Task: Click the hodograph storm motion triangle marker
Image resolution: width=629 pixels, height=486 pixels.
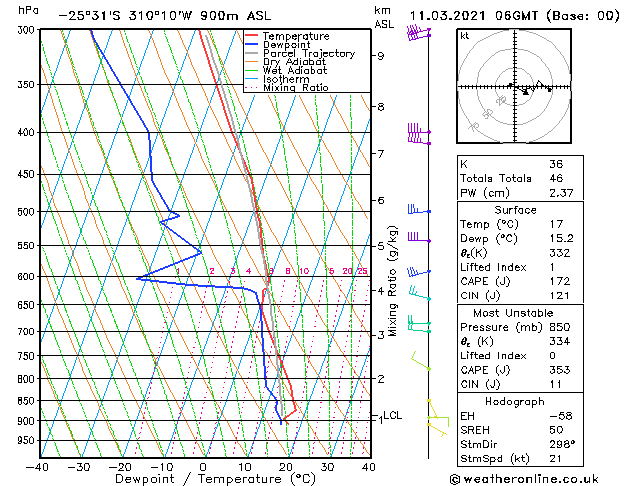Action: pos(526,93)
